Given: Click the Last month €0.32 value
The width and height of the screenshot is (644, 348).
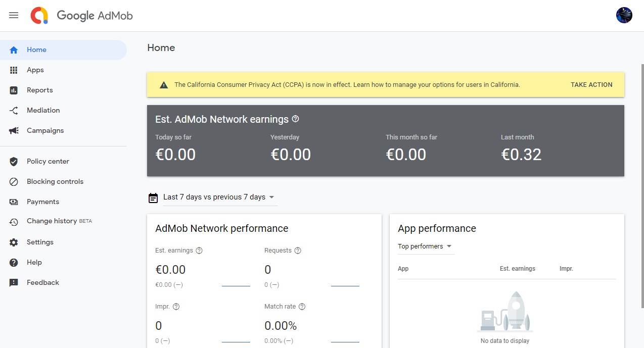Looking at the screenshot, I should point(521,155).
